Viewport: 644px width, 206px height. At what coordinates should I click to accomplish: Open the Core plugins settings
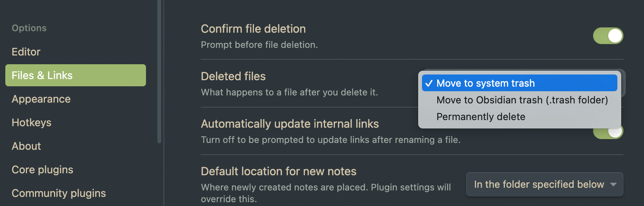(43, 170)
